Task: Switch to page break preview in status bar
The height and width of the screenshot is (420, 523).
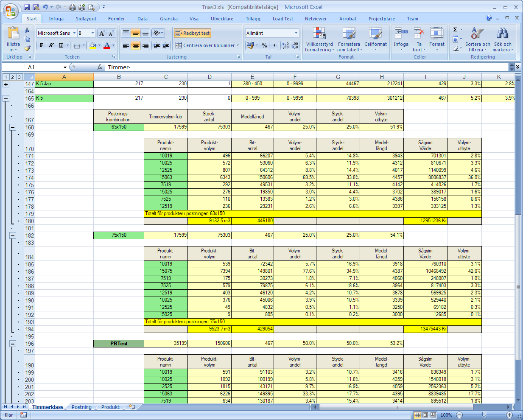Action: coord(433,415)
